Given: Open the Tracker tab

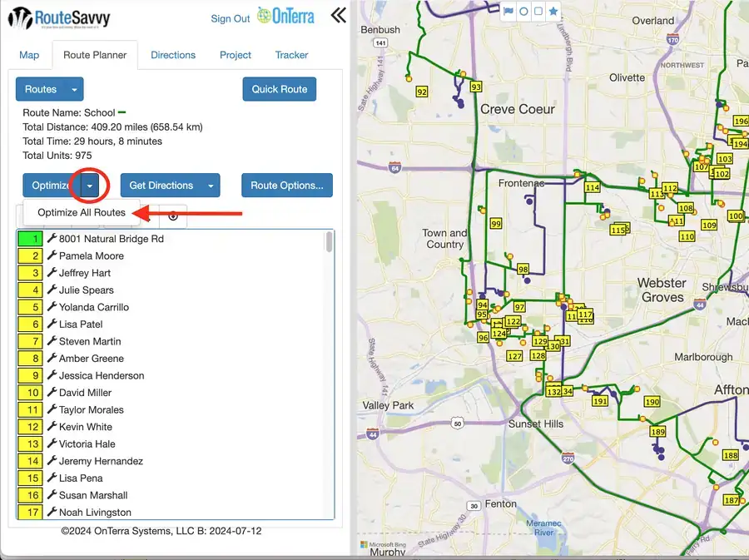Looking at the screenshot, I should click(x=291, y=55).
